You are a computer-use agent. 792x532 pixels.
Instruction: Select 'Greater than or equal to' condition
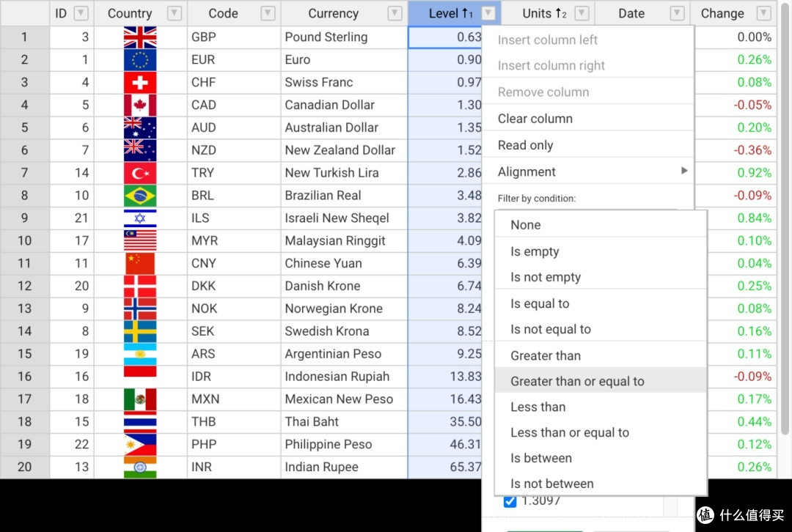coord(577,381)
